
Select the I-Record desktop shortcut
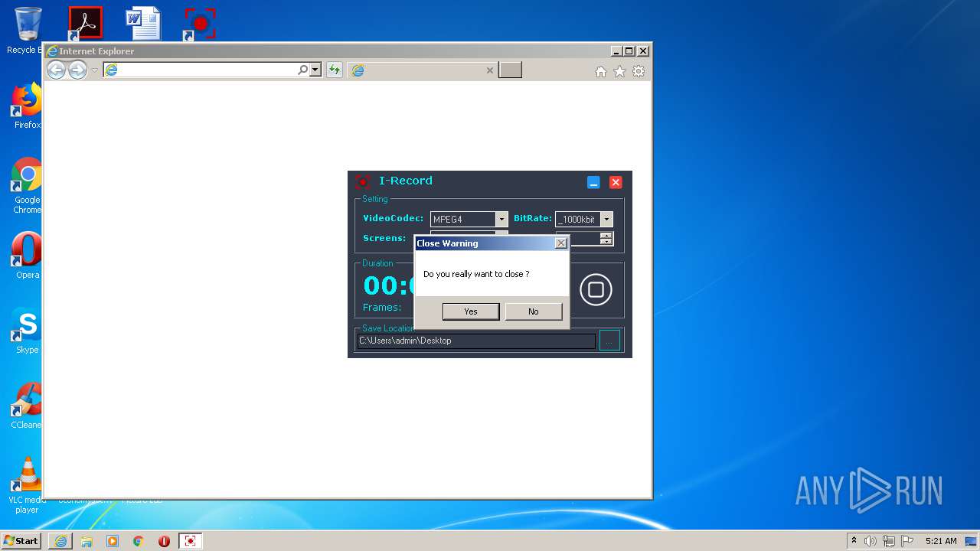199,23
